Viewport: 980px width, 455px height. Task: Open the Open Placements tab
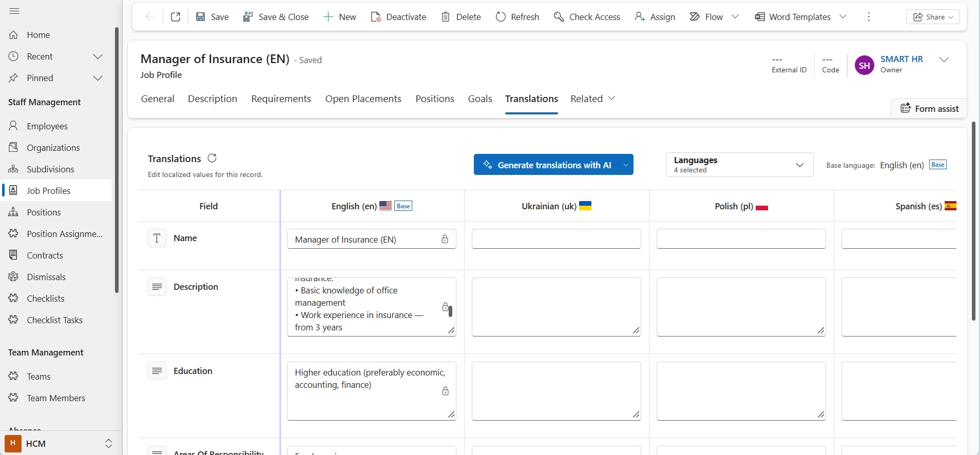click(x=363, y=98)
